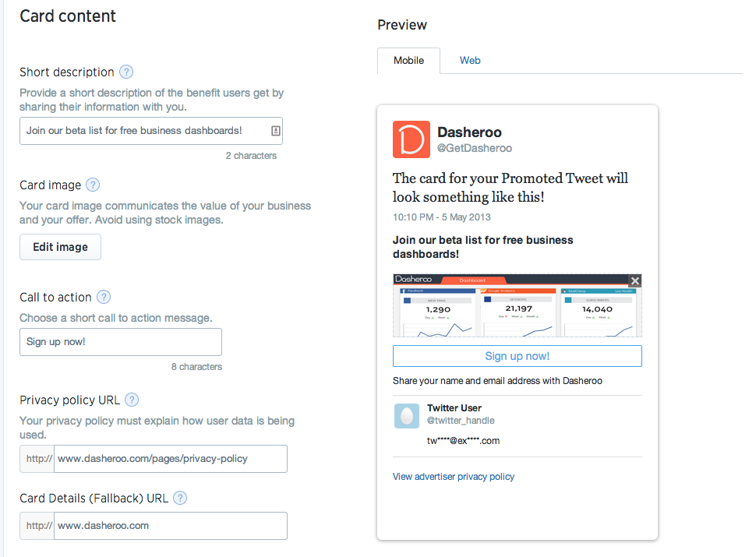The image size is (756, 557).
Task: Click contact card icon in description field
Action: click(x=276, y=131)
